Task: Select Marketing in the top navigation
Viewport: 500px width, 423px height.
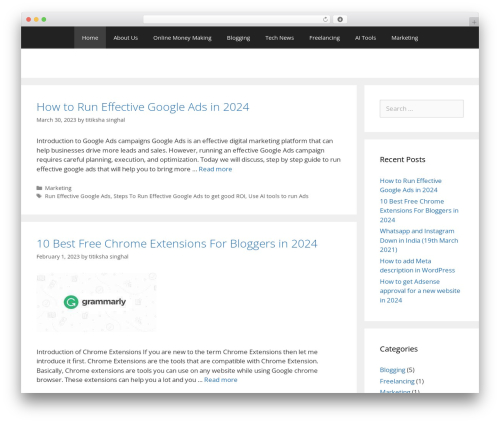Action: tap(405, 38)
